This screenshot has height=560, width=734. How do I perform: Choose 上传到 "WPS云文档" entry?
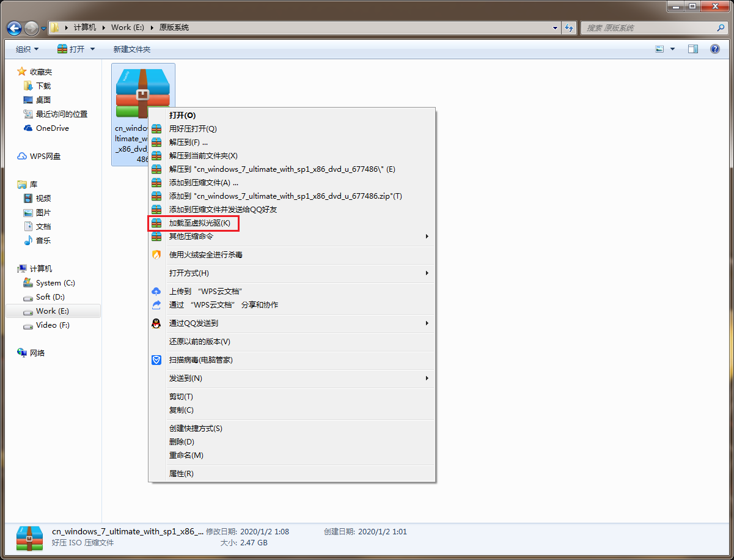pyautogui.click(x=292, y=291)
